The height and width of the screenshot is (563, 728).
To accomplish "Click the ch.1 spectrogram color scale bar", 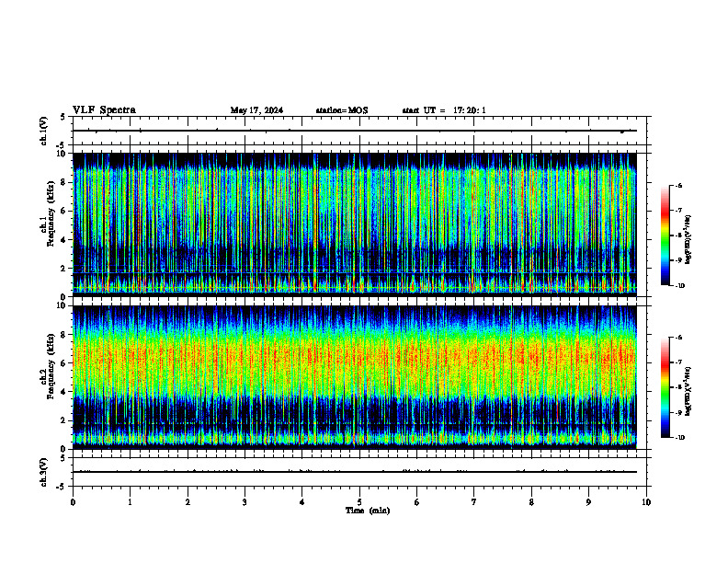I will [665, 236].
